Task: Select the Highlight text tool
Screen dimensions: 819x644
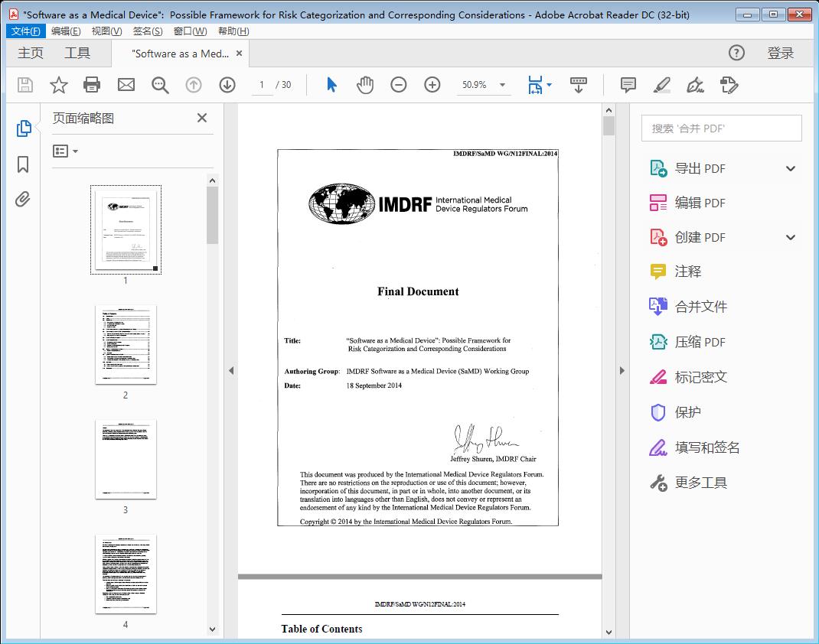Action: pos(662,85)
